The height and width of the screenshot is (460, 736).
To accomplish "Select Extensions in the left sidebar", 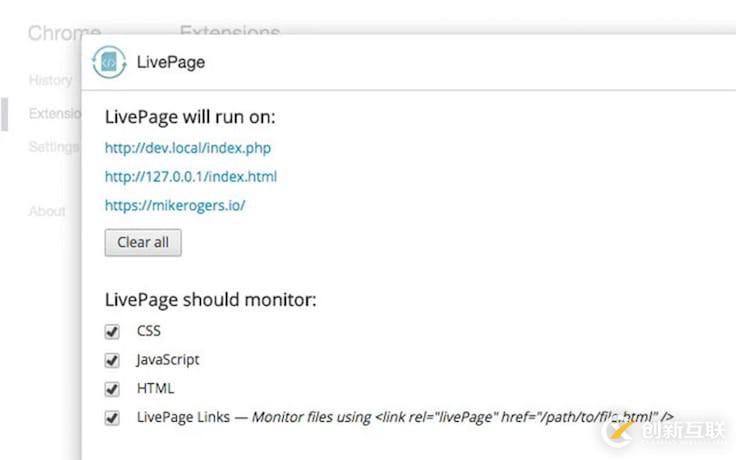I will pos(54,113).
